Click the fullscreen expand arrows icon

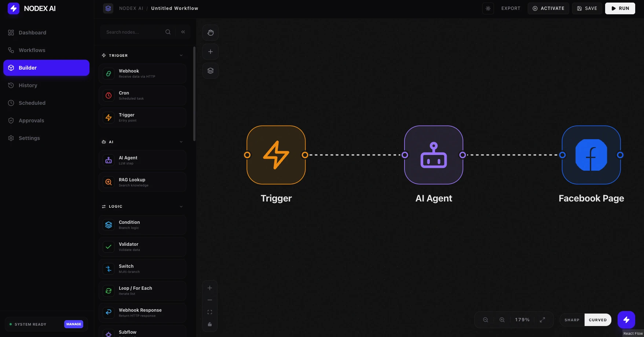pyautogui.click(x=542, y=320)
